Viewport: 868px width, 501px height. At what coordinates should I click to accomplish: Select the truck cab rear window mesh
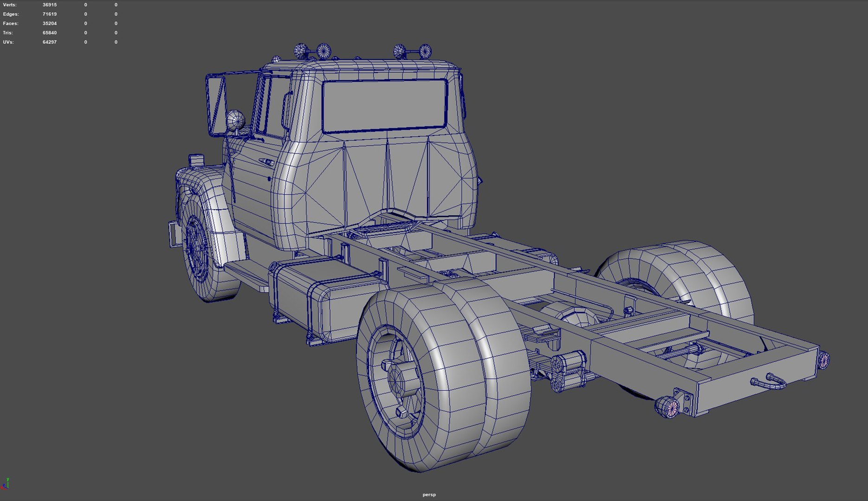[x=384, y=106]
